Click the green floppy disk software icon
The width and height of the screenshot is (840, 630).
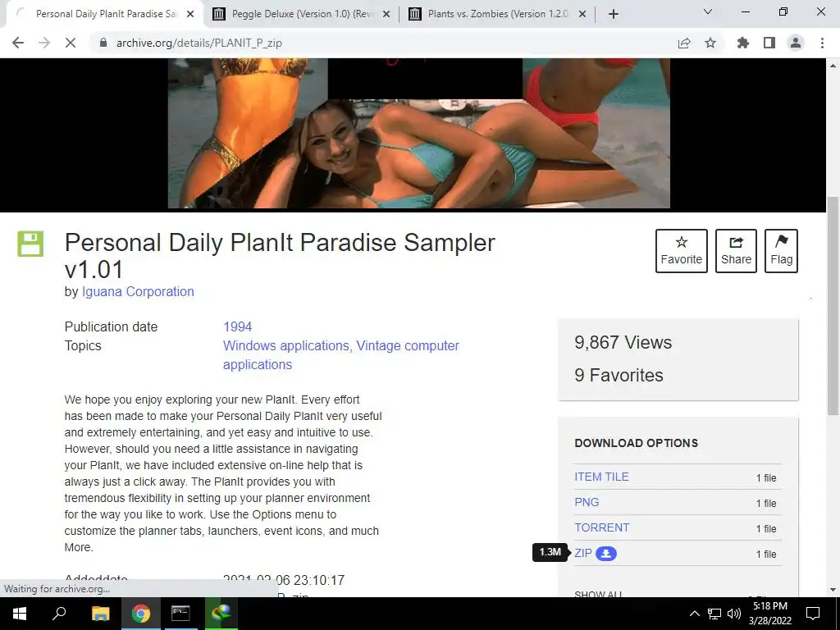pyautogui.click(x=30, y=244)
